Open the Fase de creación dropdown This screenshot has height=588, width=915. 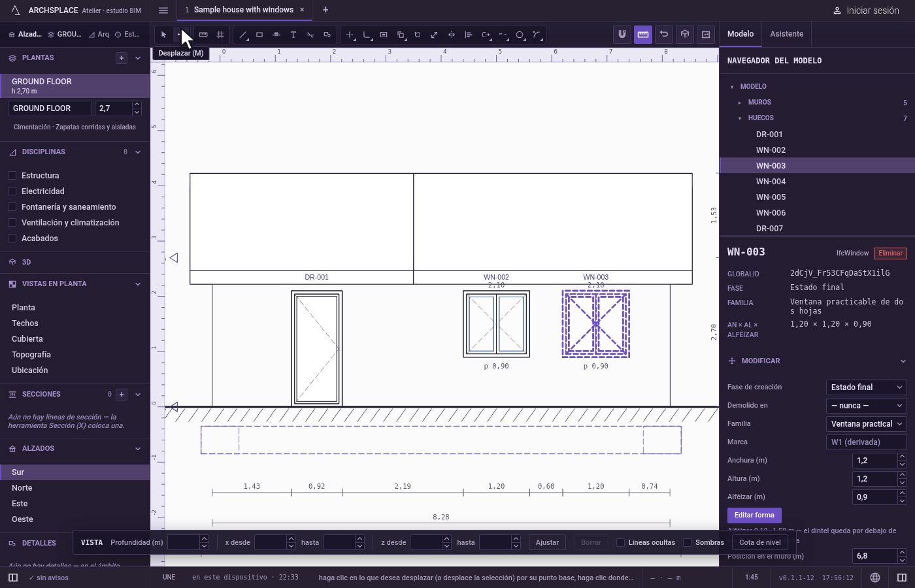tap(867, 387)
